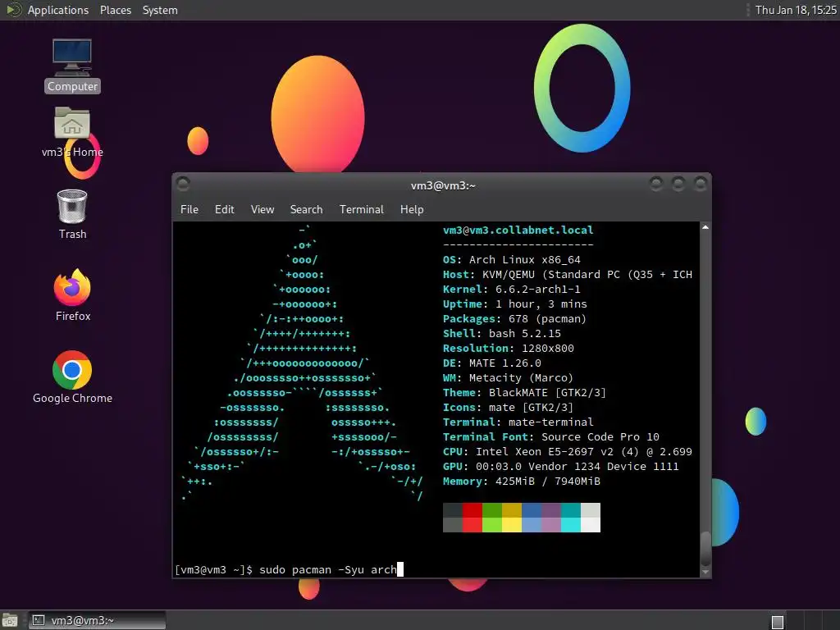The height and width of the screenshot is (630, 840).
Task: Click the 'GPU: 00:03.0 Vendor 1234' line
Action: tap(561, 467)
